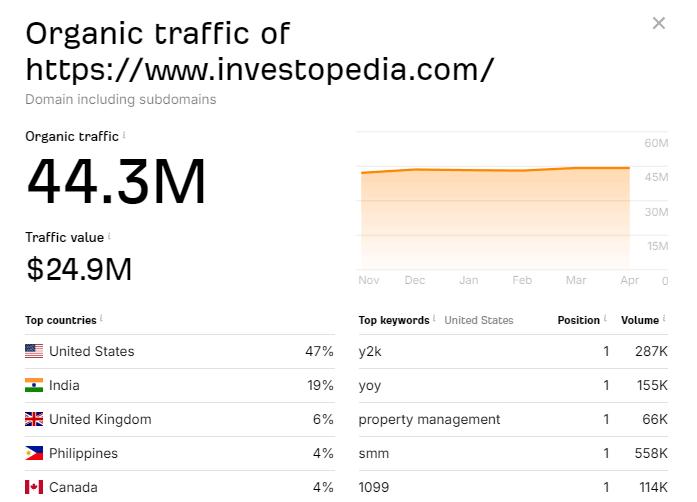Select the y2k keyword
Viewport: 697px width, 502px height.
[x=370, y=351]
